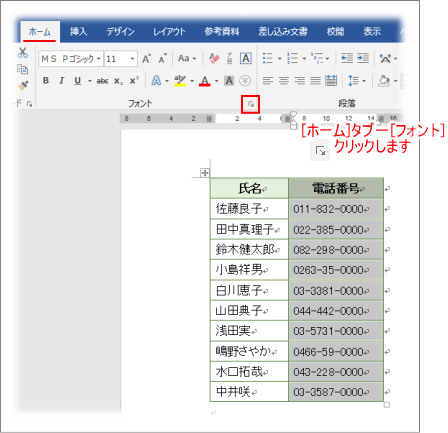Select the Format Painter brush
The image size is (448, 433).
tap(23, 85)
